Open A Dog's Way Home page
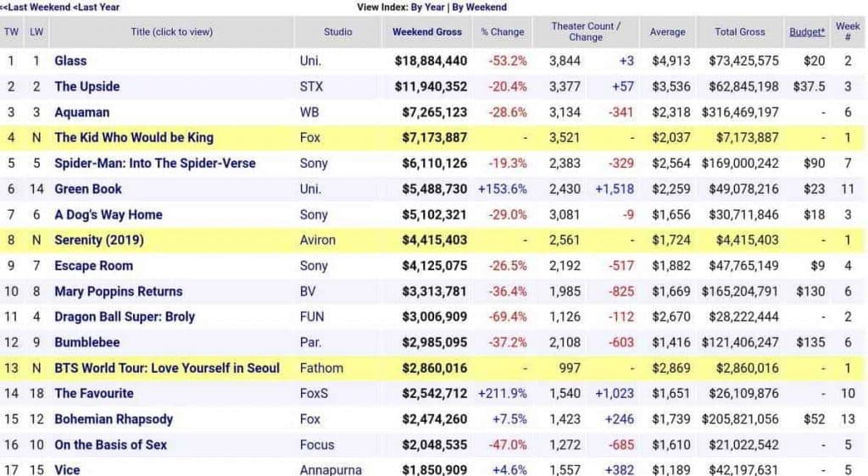Image resolution: width=868 pixels, height=476 pixels. coord(108,214)
